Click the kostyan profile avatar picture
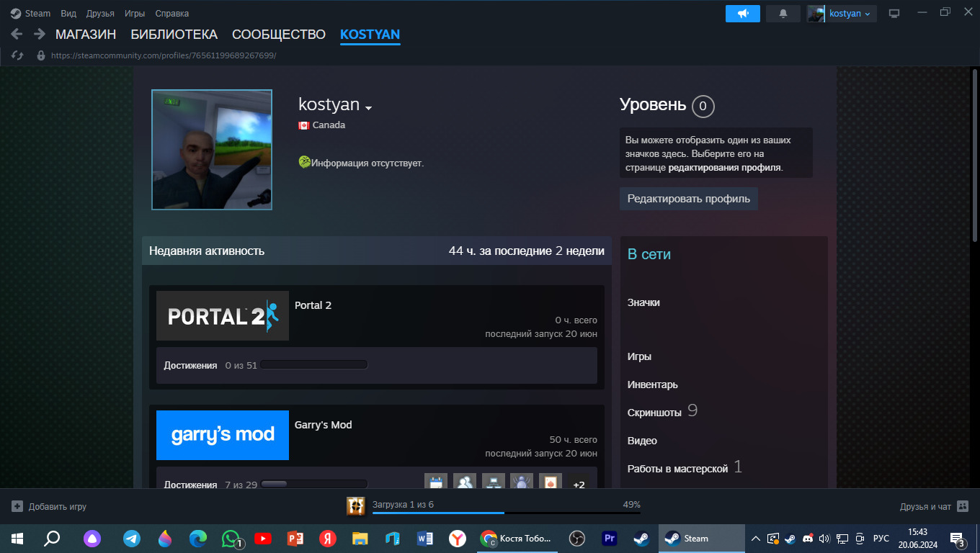This screenshot has height=553, width=980. pos(212,150)
